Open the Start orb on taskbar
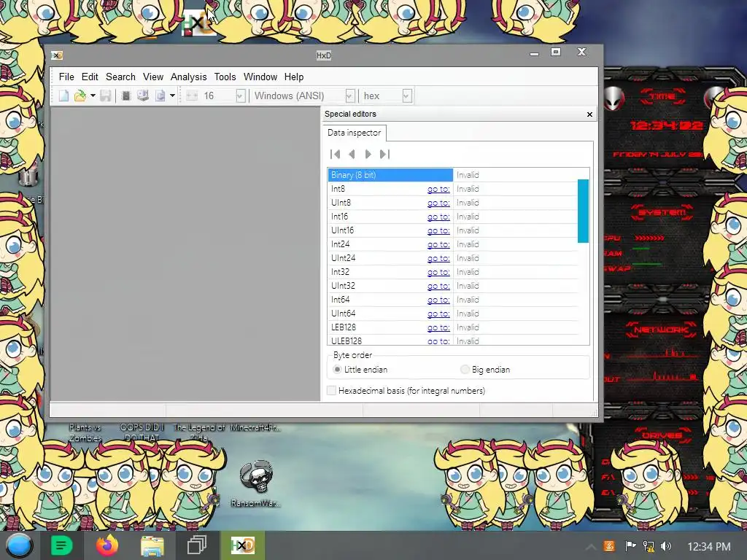Image resolution: width=747 pixels, height=560 pixels. pos(19,545)
